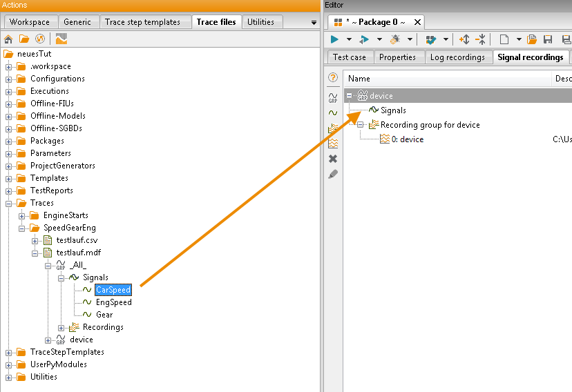Viewport: 572px width, 392px height.
Task: Click the green play button in Editor toolbar
Action: point(334,39)
